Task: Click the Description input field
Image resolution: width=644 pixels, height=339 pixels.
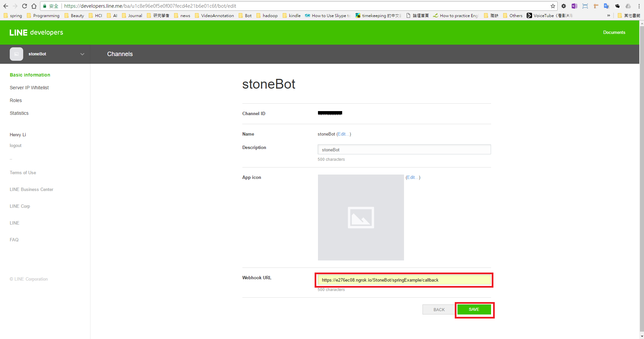Action: click(x=404, y=149)
